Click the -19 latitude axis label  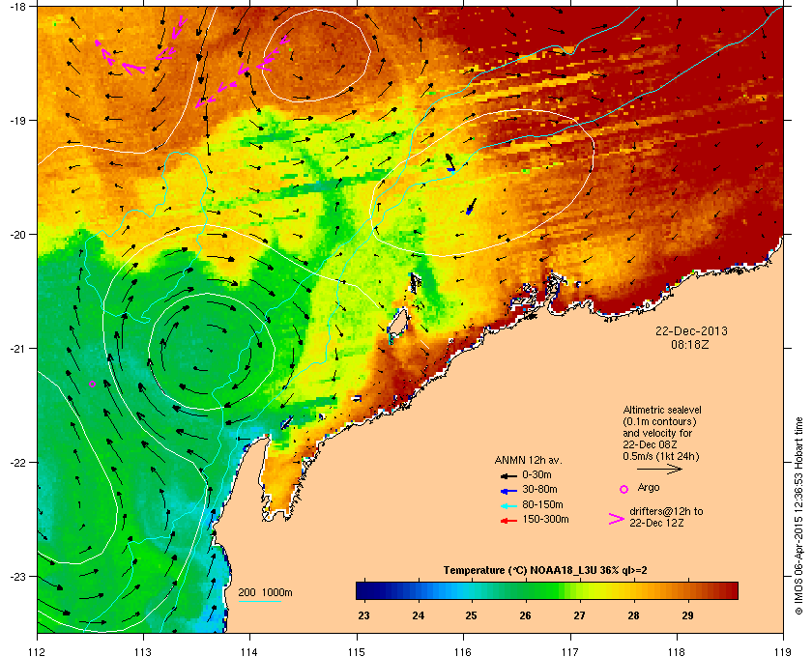(x=19, y=120)
